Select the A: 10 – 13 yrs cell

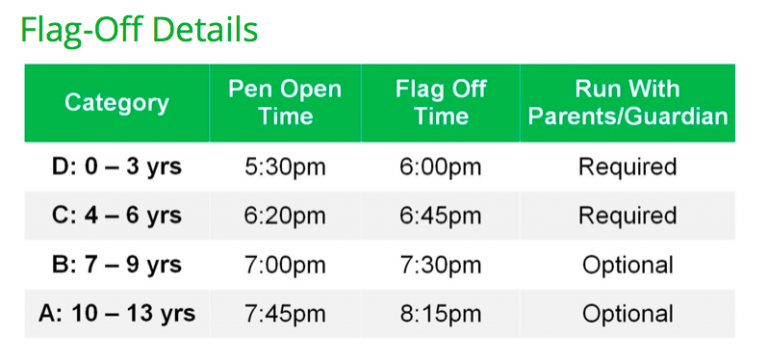click(x=117, y=314)
